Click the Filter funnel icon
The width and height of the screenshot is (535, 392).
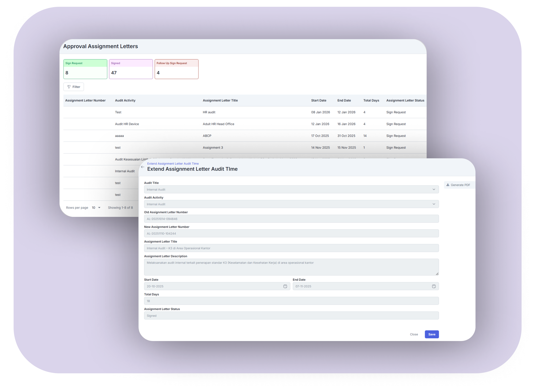pyautogui.click(x=69, y=87)
